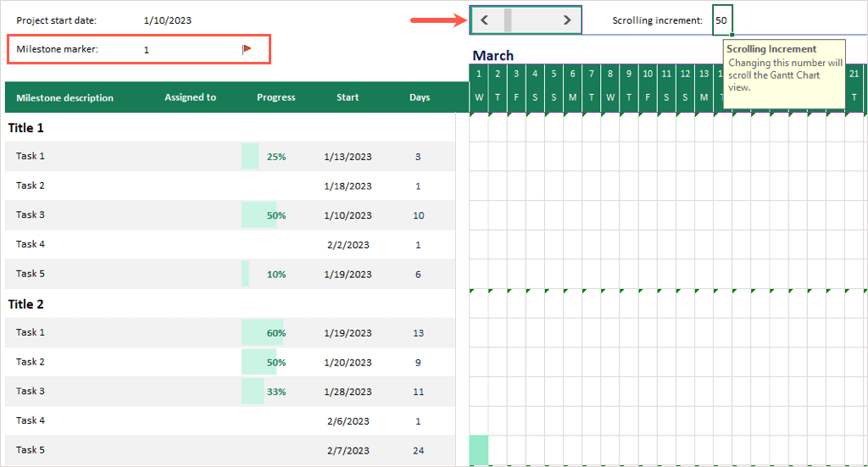Click the scrollbar left arrow
The width and height of the screenshot is (868, 467).
[x=484, y=20]
